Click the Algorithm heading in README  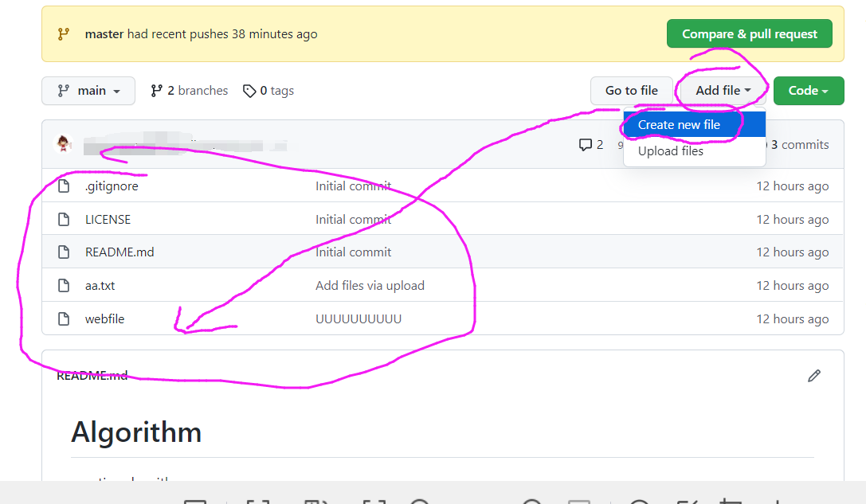136,432
